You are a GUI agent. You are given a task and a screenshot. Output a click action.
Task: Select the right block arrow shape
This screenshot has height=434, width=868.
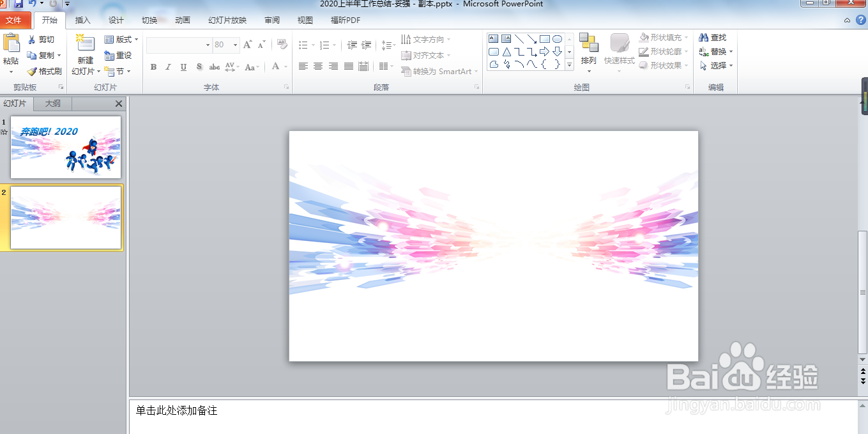545,52
